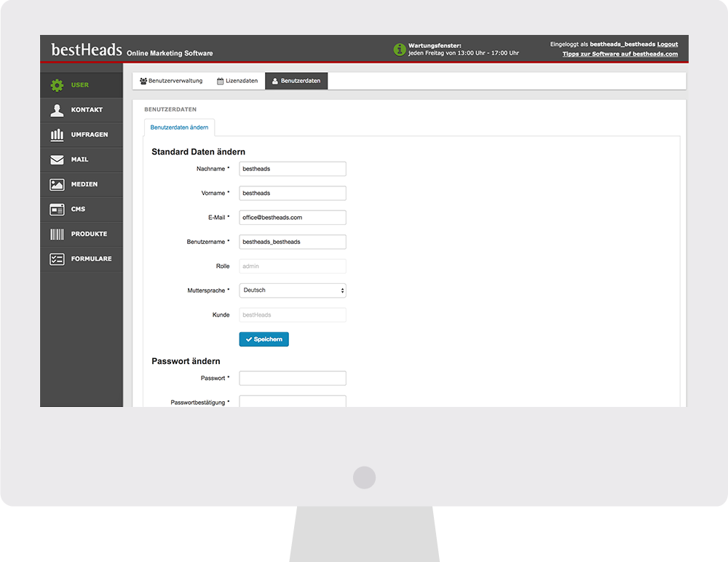Viewport: 728px width, 562px height.
Task: Open the PRODUKTE menu label
Action: click(89, 234)
